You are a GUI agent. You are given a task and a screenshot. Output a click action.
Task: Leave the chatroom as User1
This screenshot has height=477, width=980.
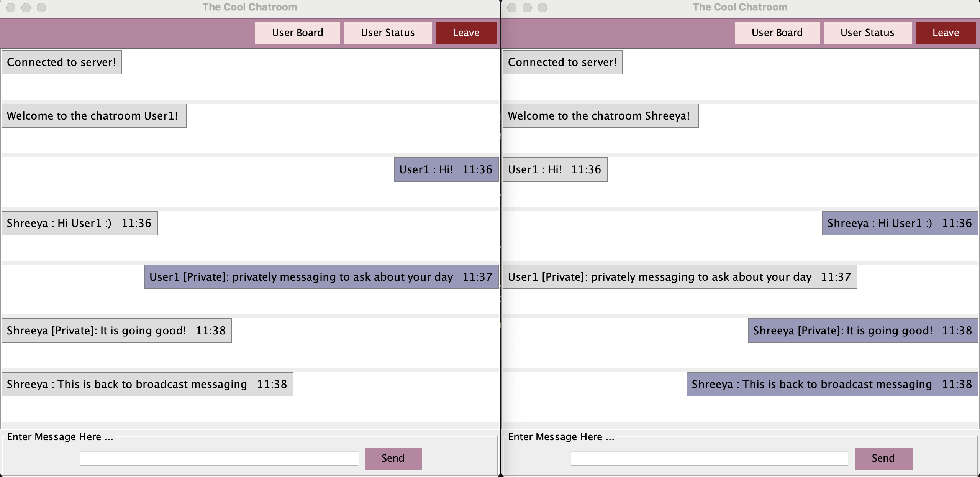pos(465,33)
